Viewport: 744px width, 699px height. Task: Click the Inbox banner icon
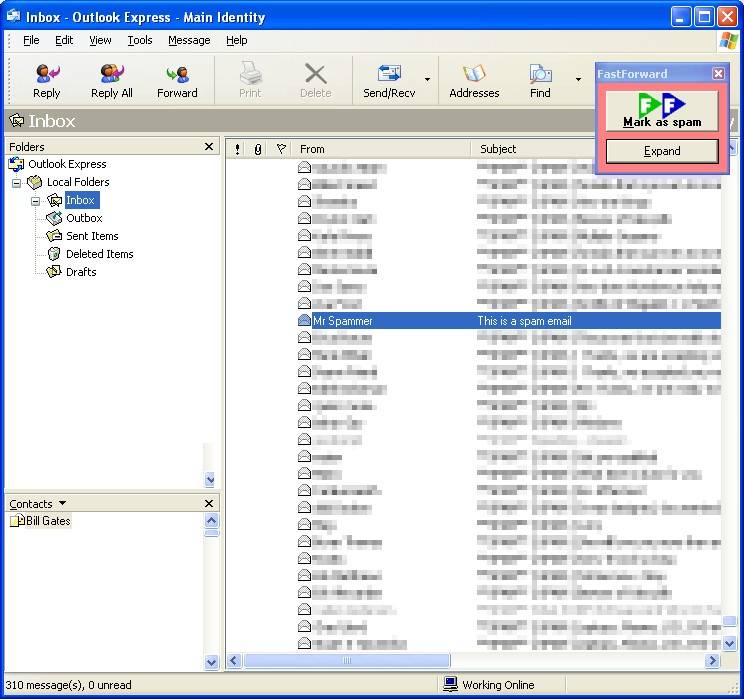(x=17, y=121)
